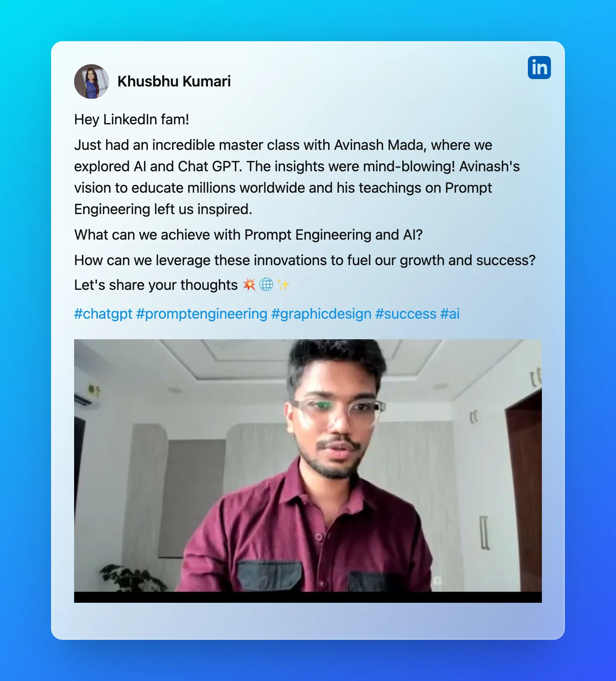Open the Khusbhu Kumari author name
The width and height of the screenshot is (616, 681).
click(174, 82)
